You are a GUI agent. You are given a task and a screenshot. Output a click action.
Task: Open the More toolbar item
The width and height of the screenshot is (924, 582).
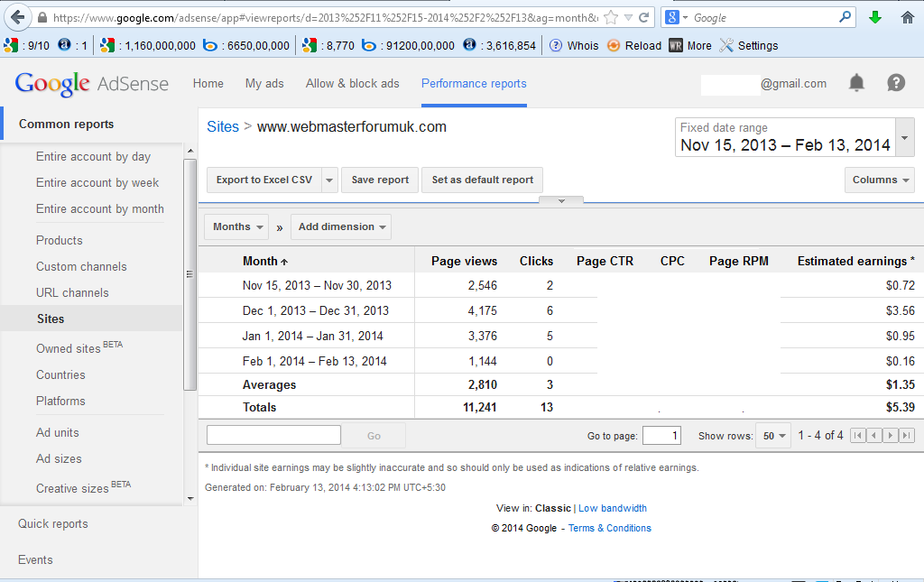[690, 45]
